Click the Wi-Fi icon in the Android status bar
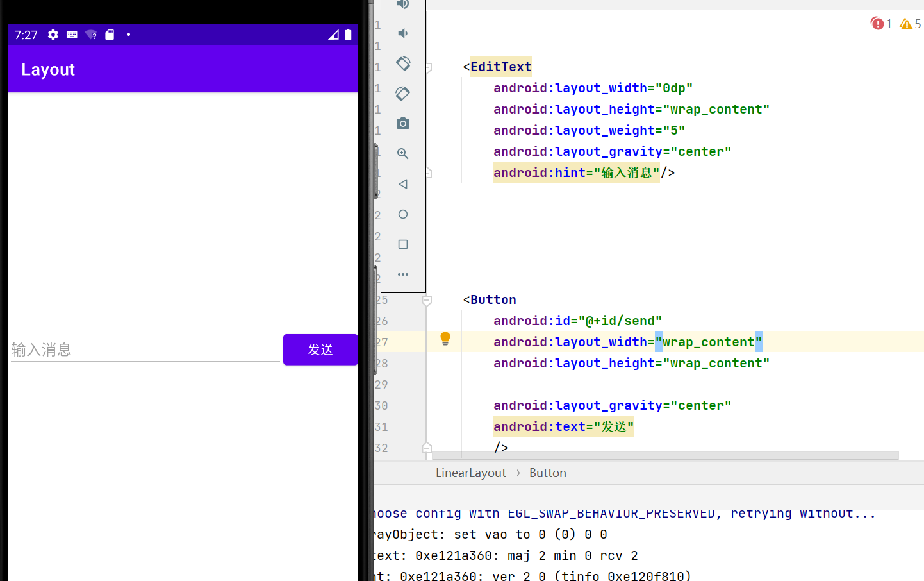 pos(91,35)
